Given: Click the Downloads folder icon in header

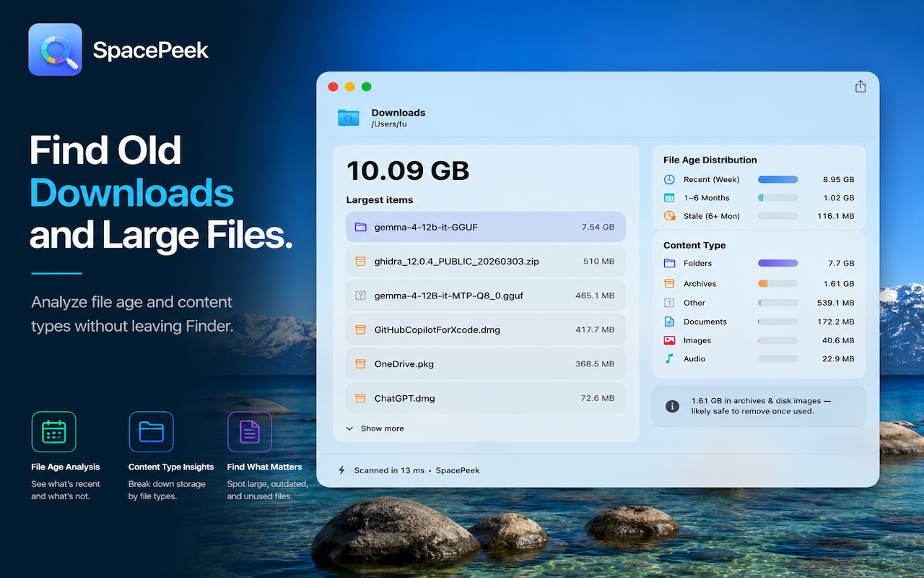Looking at the screenshot, I should point(349,117).
